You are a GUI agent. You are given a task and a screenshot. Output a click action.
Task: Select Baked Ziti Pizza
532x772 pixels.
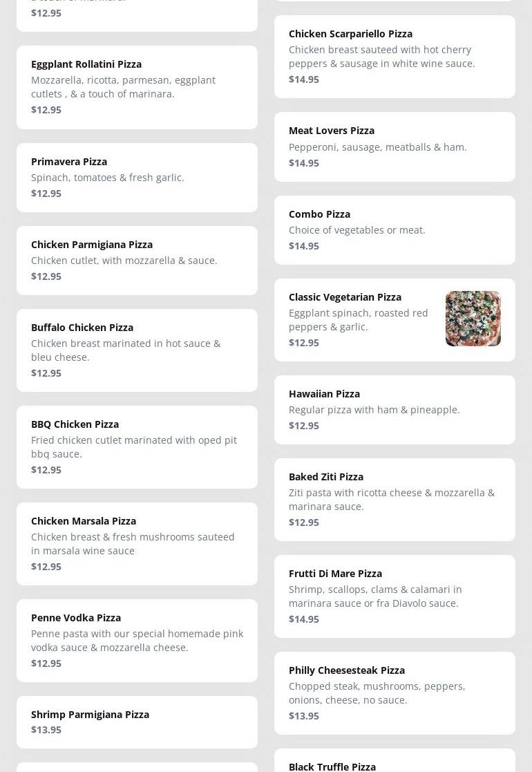(395, 500)
